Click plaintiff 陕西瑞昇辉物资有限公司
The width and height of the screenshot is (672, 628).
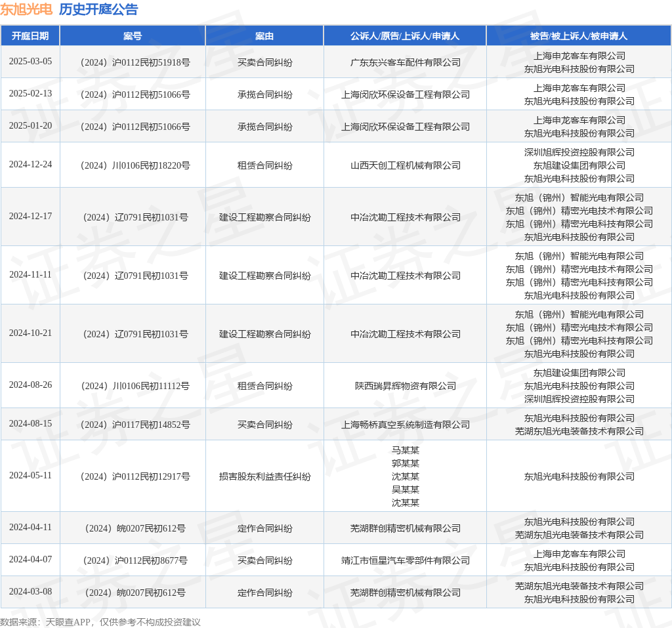(406, 387)
